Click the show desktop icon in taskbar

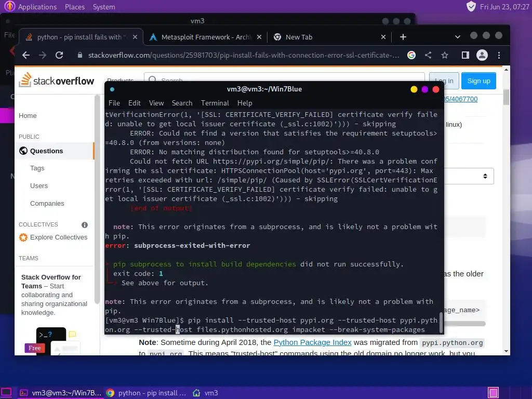click(6, 393)
